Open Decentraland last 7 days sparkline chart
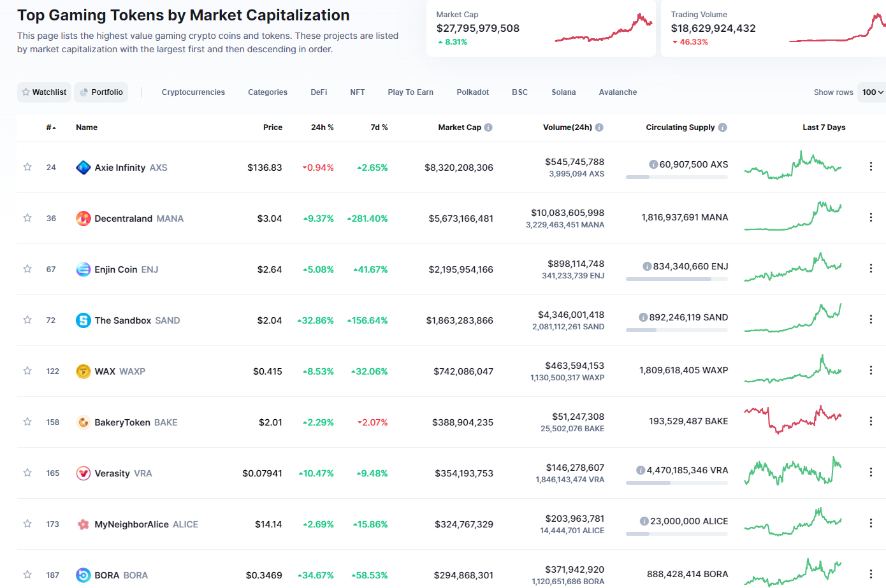 793,216
